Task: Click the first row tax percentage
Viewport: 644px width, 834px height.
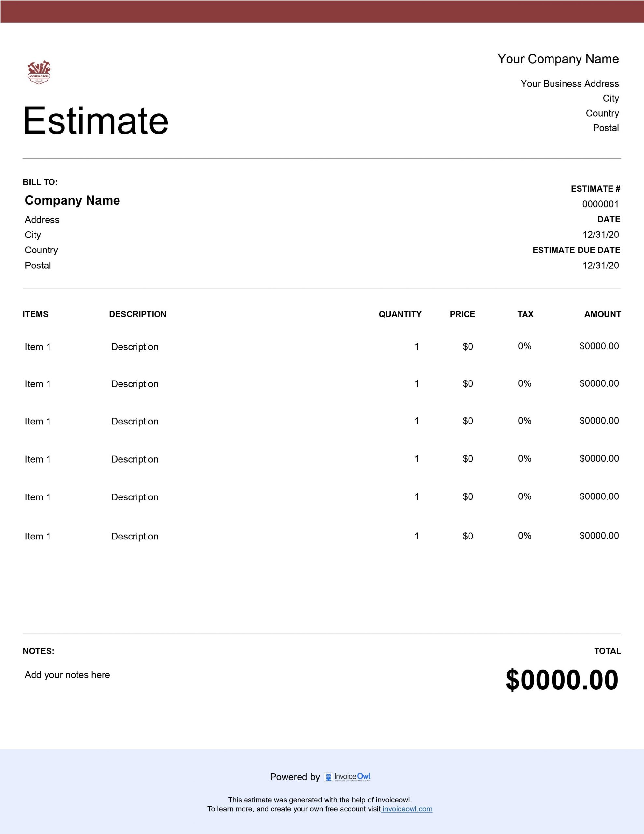Action: [525, 346]
